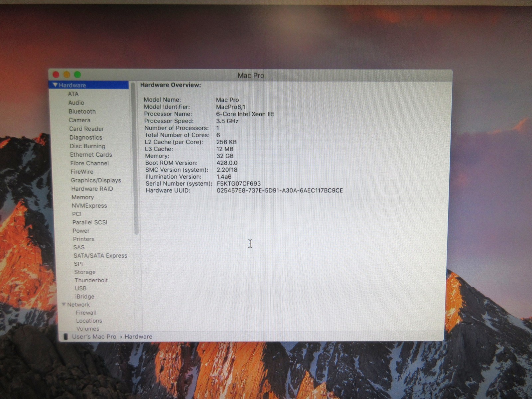Select Locations under Network

click(x=89, y=321)
